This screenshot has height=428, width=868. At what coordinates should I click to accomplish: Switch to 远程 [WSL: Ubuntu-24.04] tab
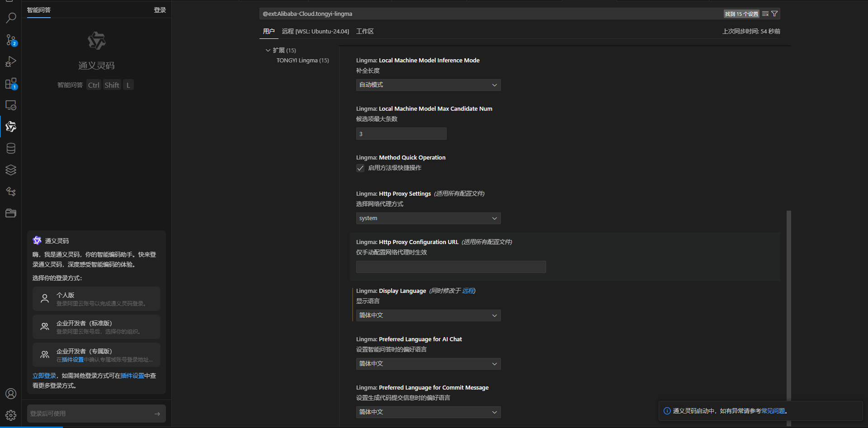(x=316, y=31)
